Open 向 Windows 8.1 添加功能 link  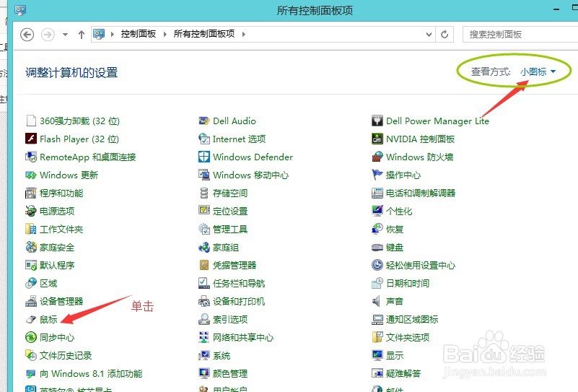91,374
